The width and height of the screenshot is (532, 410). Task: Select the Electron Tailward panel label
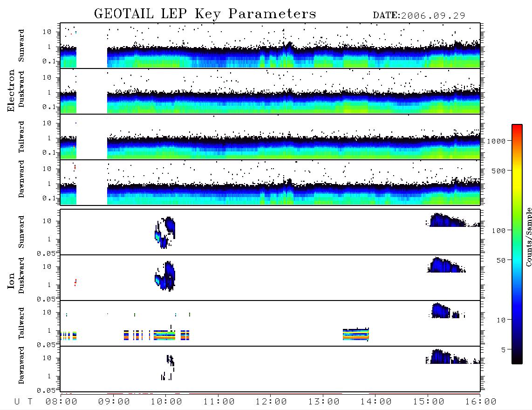coord(21,137)
